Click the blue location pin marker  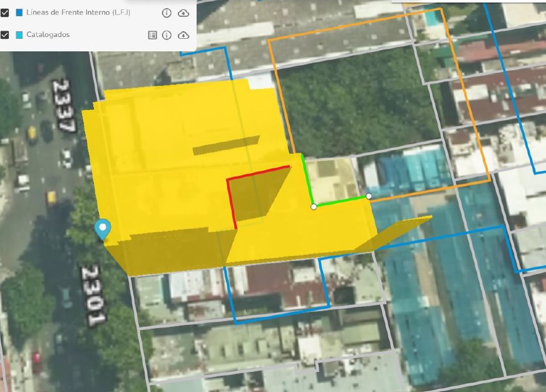103,229
